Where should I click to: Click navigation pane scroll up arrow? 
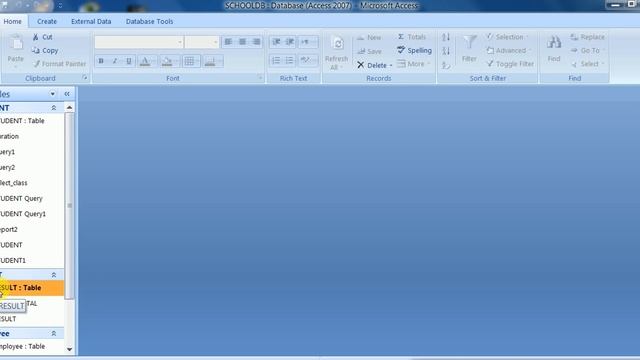[69, 107]
